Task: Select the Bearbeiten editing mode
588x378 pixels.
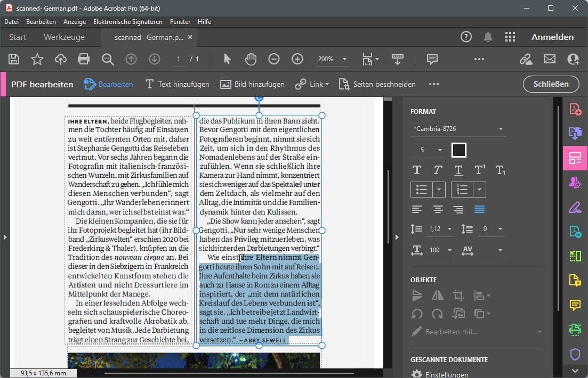Action: tap(108, 84)
